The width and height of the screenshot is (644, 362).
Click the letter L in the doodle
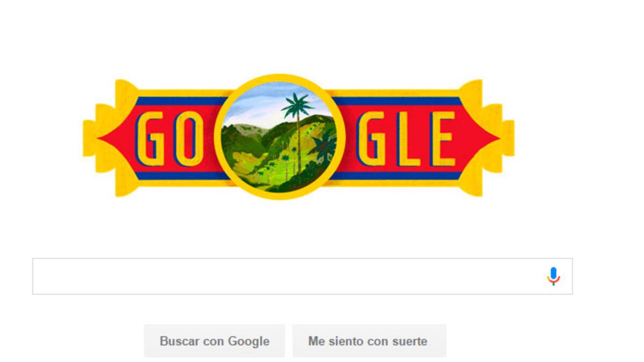click(x=408, y=138)
